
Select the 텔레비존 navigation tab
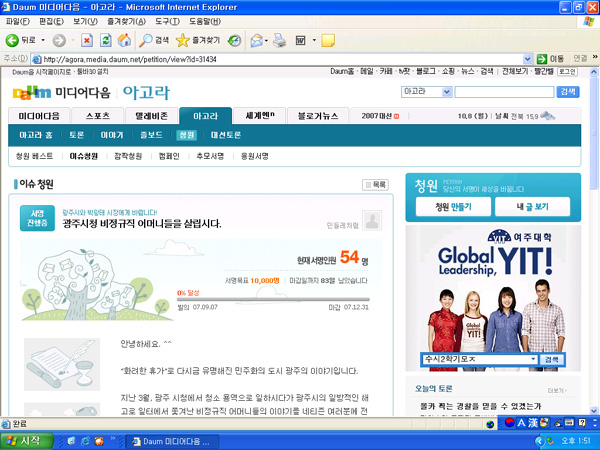(152, 116)
